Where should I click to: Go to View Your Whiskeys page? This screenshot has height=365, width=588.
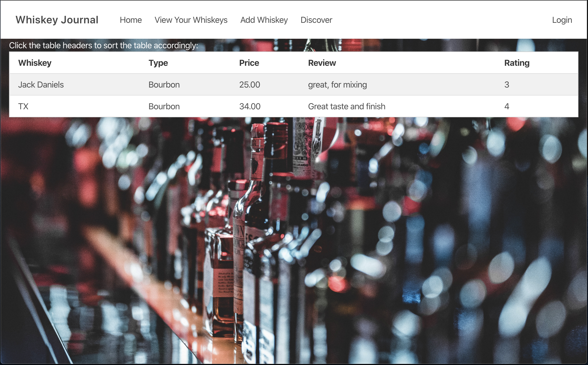191,20
